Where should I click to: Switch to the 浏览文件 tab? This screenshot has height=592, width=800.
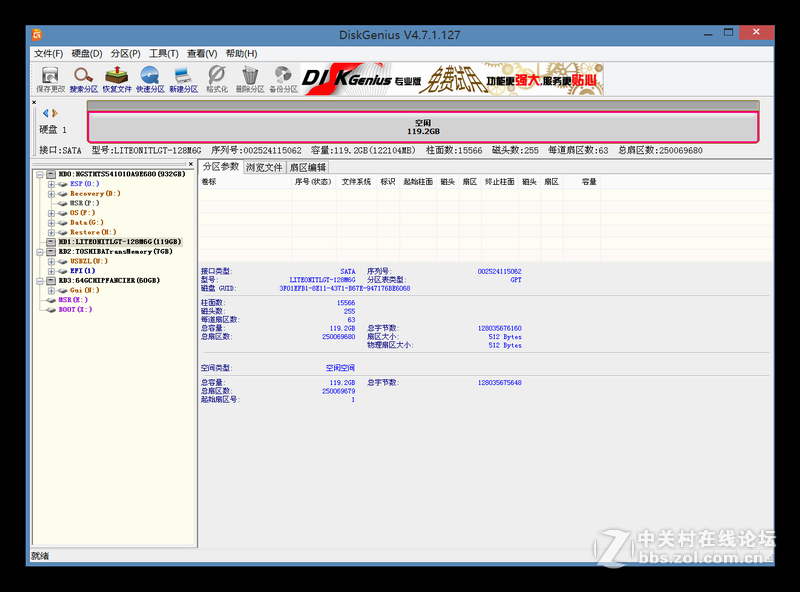click(262, 167)
